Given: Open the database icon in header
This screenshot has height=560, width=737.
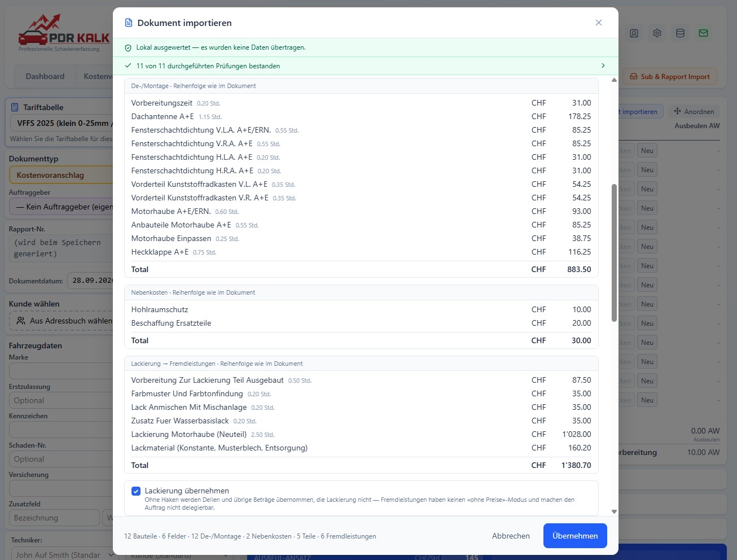Looking at the screenshot, I should (x=680, y=33).
